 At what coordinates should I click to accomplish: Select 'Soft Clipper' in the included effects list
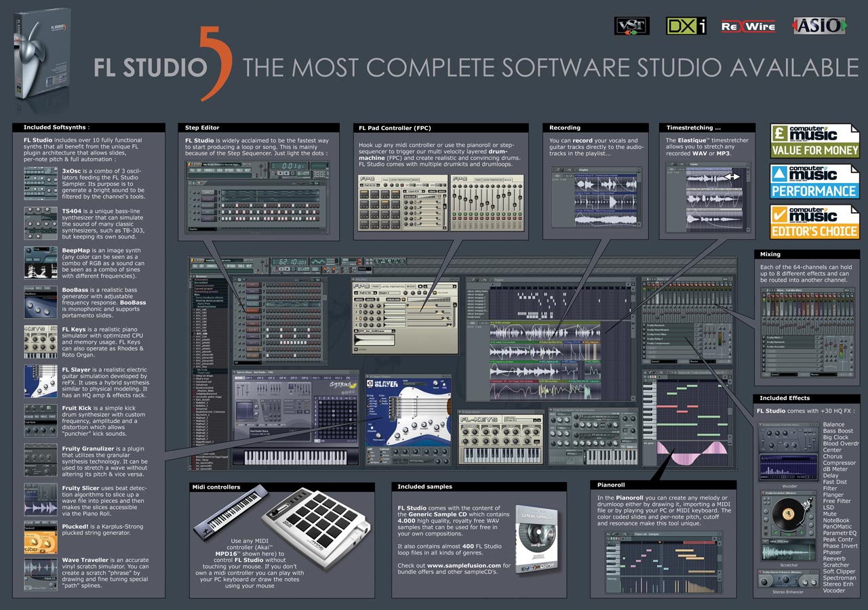point(840,571)
